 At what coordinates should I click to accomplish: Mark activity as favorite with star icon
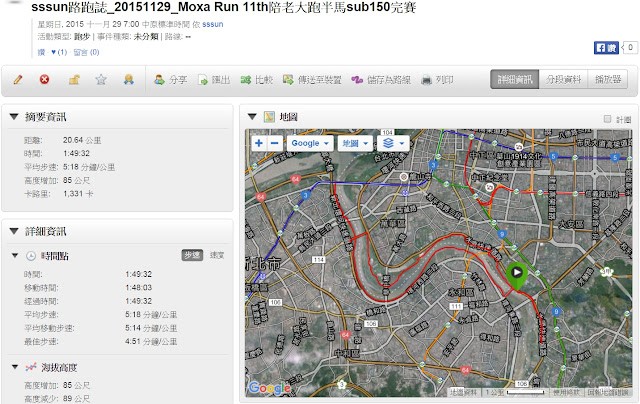coord(100,80)
